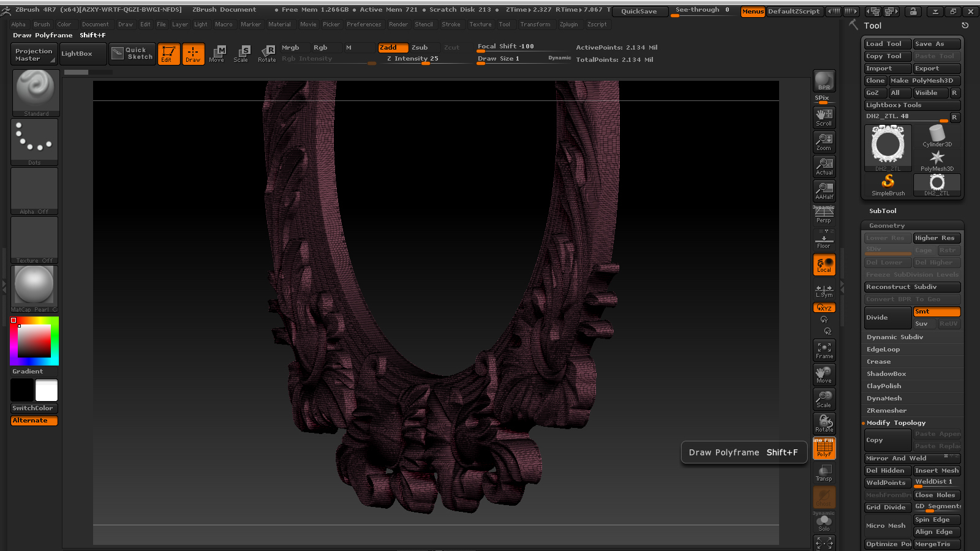Disable the PolyF polyframe display
The height and width of the screenshot is (551, 980).
[824, 448]
